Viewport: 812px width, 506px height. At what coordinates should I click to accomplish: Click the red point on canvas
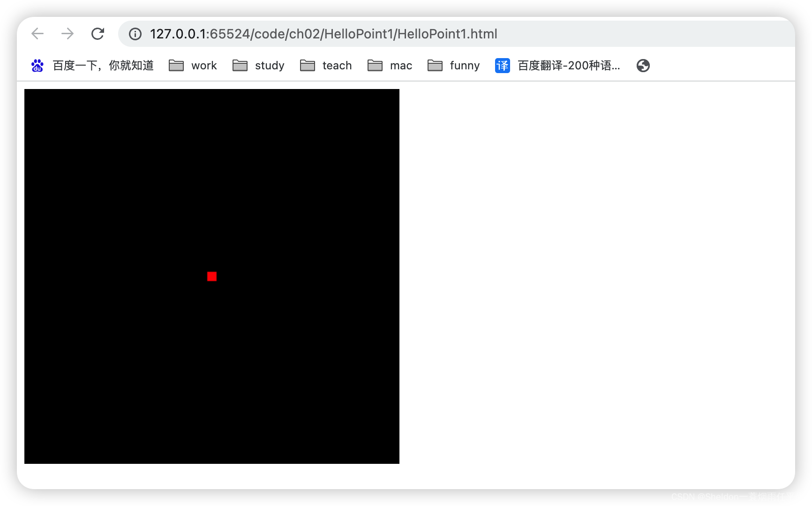click(212, 276)
